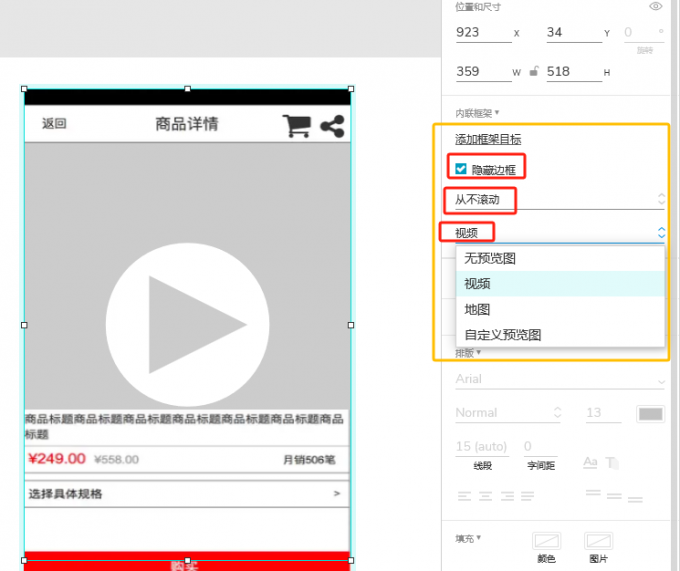This screenshot has height=571, width=680.
Task: Collapse the 填充 section
Action: pyautogui.click(x=468, y=538)
